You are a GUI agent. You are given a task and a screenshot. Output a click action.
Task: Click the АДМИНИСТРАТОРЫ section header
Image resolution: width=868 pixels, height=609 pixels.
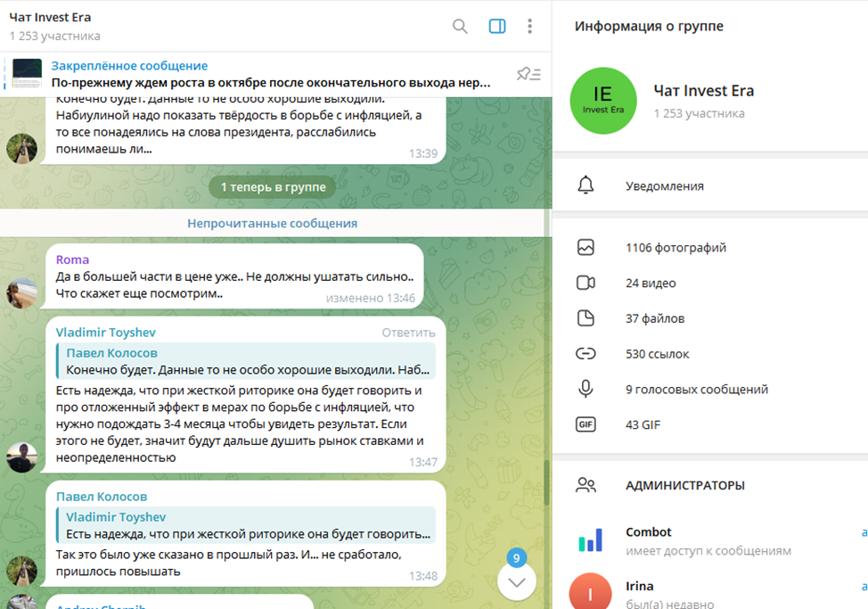point(684,486)
